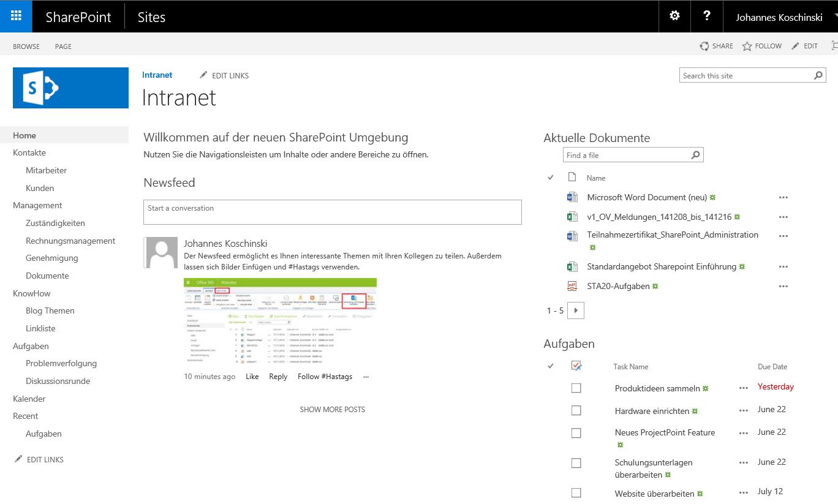The width and height of the screenshot is (838, 504).
Task: Open ellipsis menu for Website überarbeiten task
Action: (x=744, y=493)
